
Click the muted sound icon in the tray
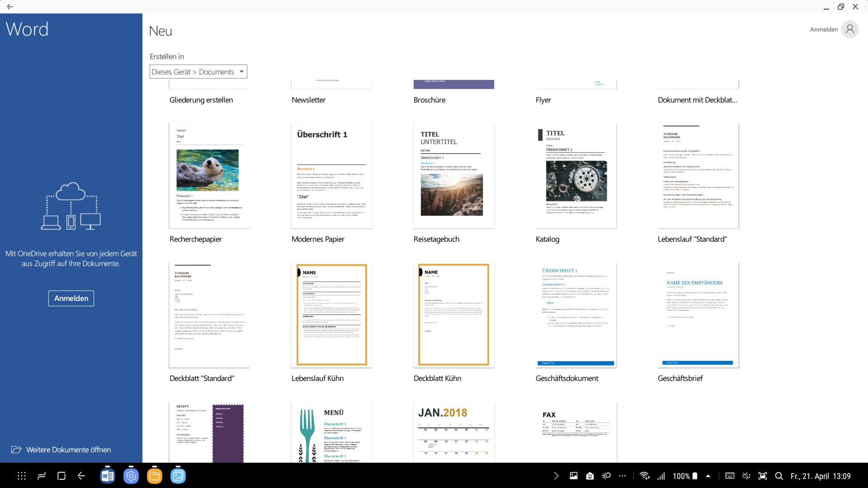coord(746,476)
